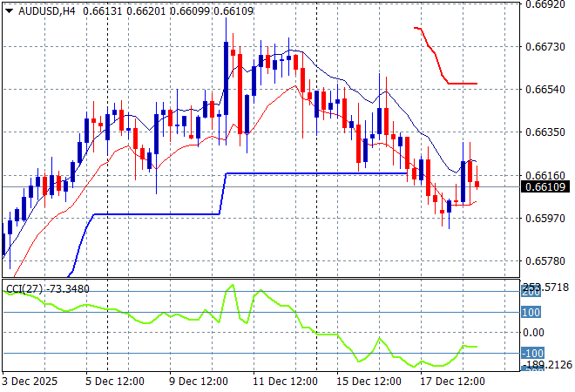Select the current price label 0.66109

pyautogui.click(x=545, y=186)
